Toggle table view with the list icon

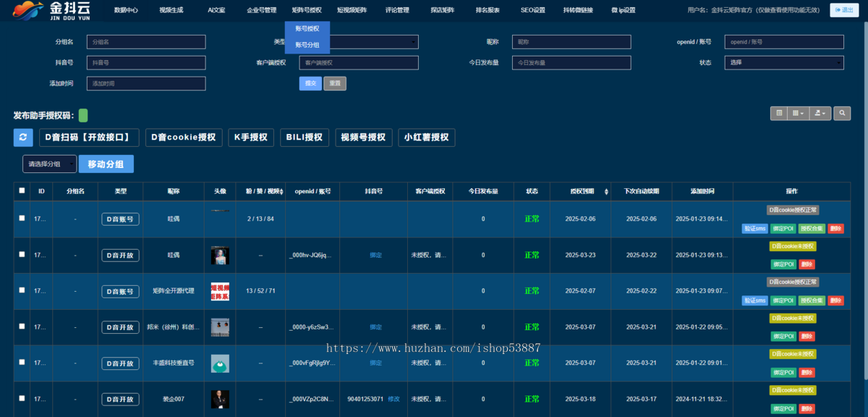click(779, 113)
